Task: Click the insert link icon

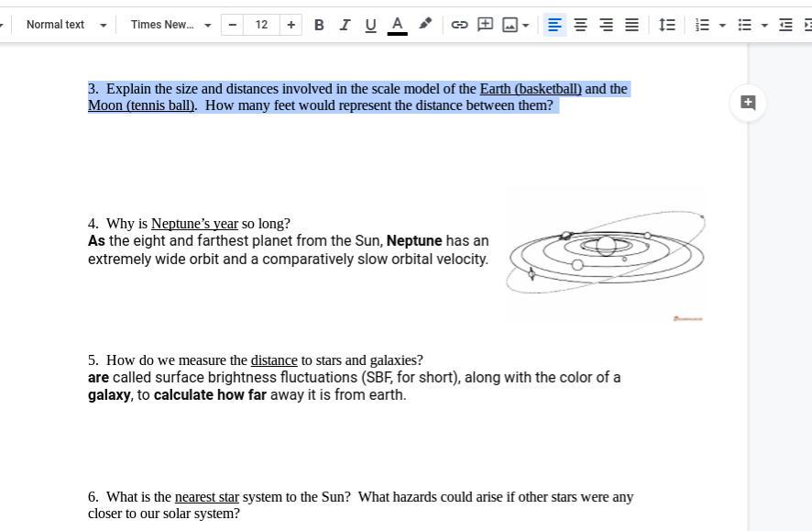Action: [x=459, y=25]
